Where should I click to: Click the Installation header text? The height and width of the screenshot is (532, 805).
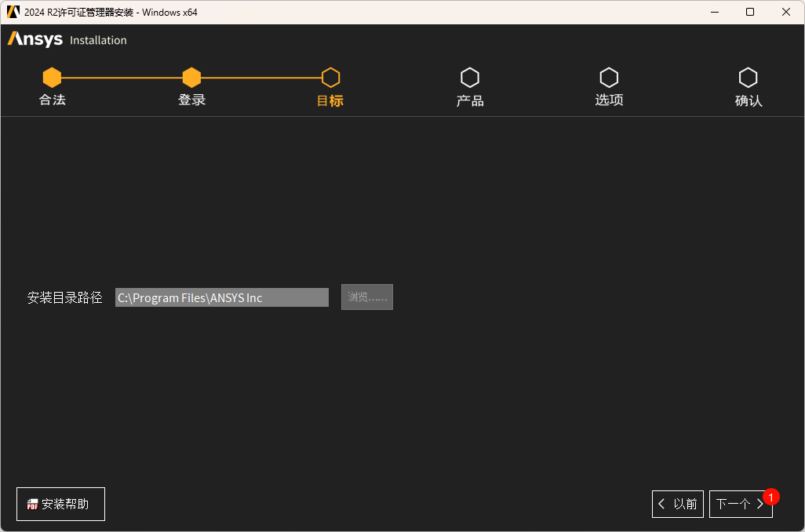tap(98, 40)
